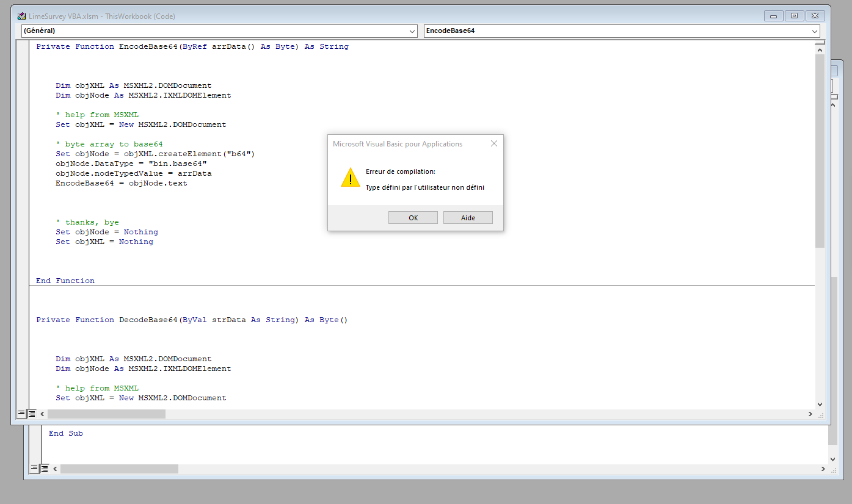852x504 pixels.
Task: Click the horizontal scroll right arrow in front window
Action: 810,414
